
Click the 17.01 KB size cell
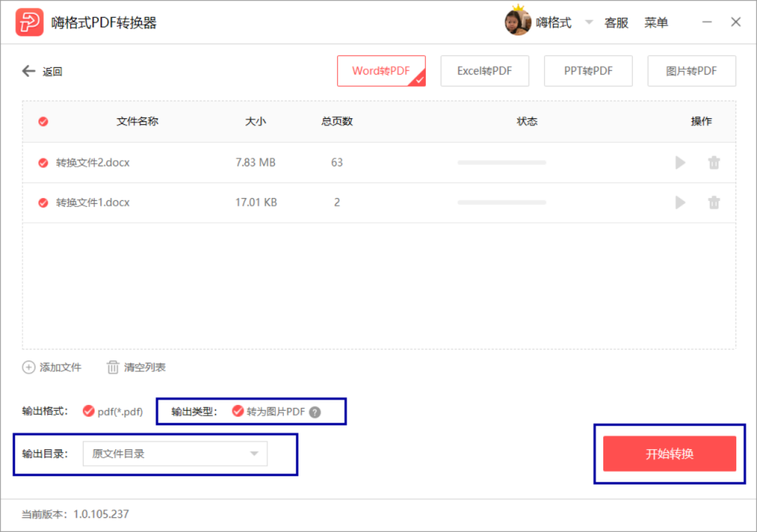256,202
